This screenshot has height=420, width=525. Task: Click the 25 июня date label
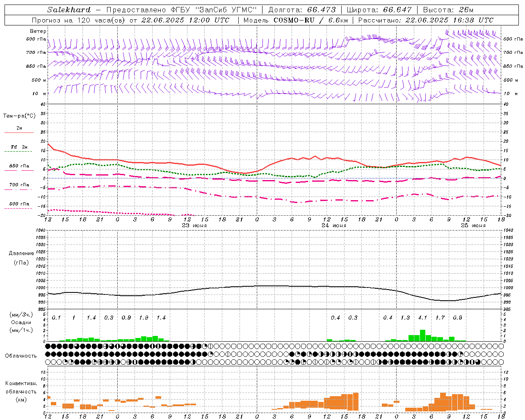(473, 226)
